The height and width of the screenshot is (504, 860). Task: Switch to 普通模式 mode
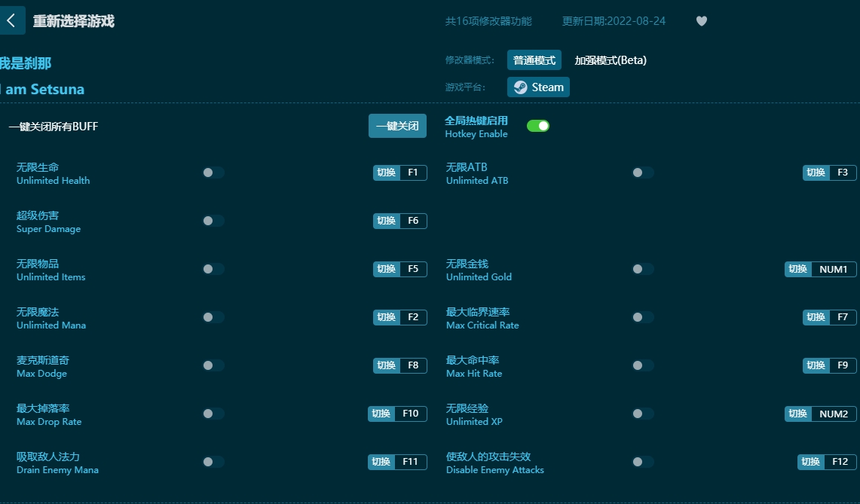click(x=534, y=60)
